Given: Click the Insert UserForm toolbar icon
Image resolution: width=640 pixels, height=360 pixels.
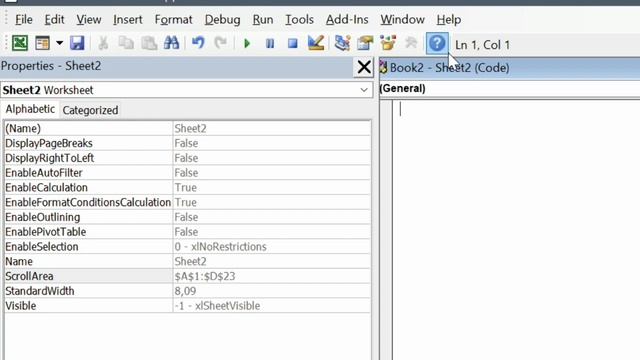Looking at the screenshot, I should 42,43.
